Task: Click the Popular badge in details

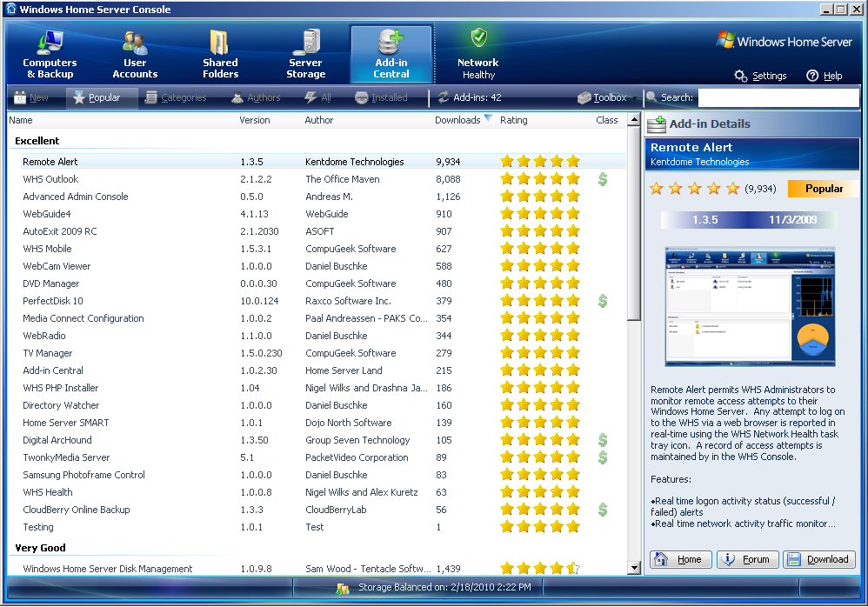Action: (823, 189)
